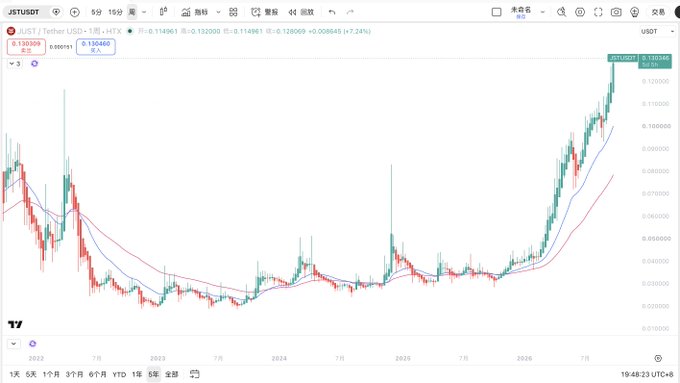Click the 2026 label on the time axis
The width and height of the screenshot is (680, 383).
(x=524, y=358)
